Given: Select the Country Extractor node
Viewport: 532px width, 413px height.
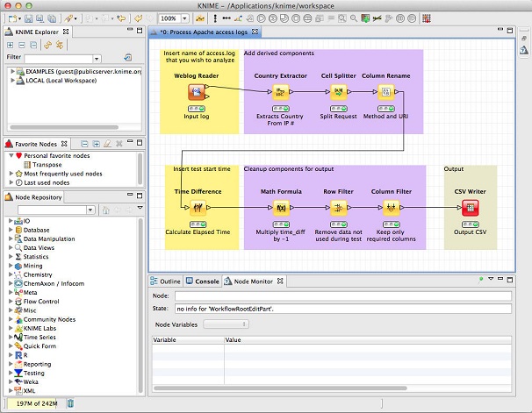Looking at the screenshot, I should click(x=281, y=91).
